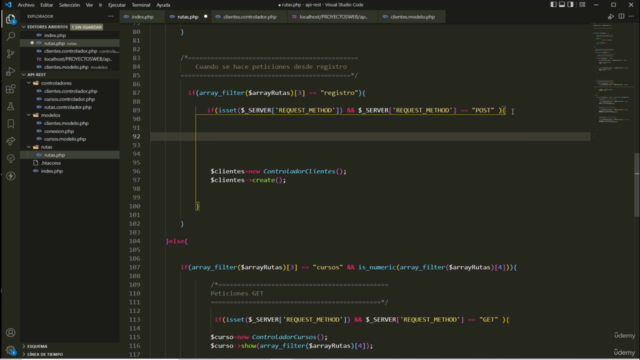Click ControladorClientes class name on line 96
The width and height of the screenshot is (640, 360).
299,171
